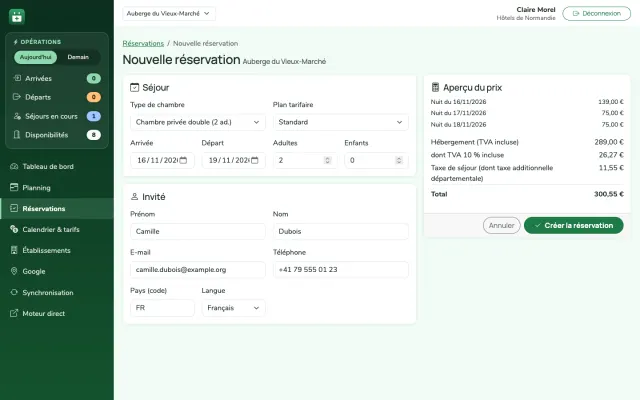This screenshot has width=640, height=400.
Task: Click the Tableau de bord gauge icon
Action: pos(14,166)
